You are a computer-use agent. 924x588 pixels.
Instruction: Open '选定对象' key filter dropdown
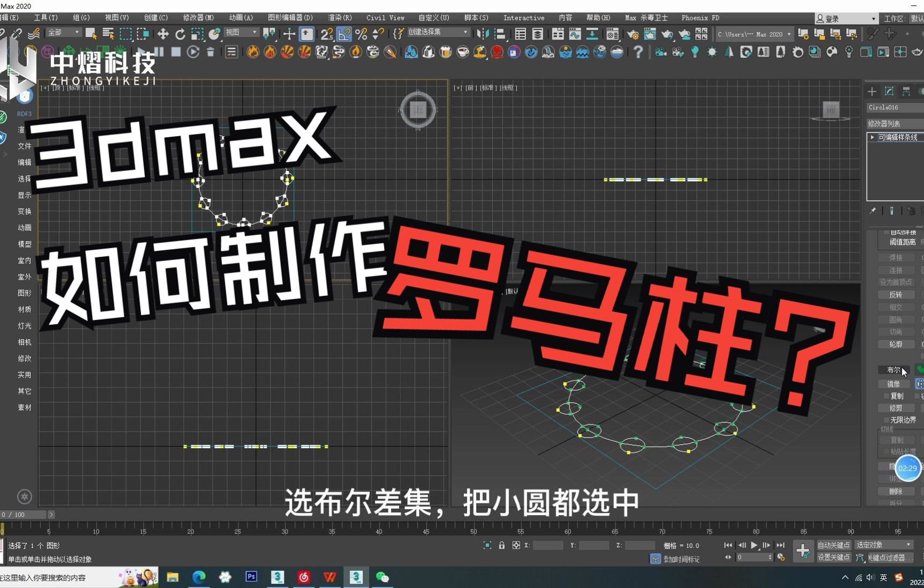coord(883,545)
